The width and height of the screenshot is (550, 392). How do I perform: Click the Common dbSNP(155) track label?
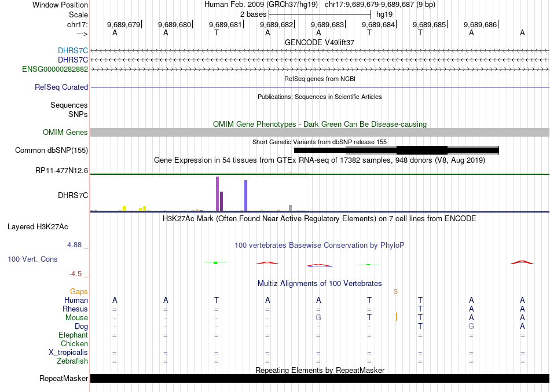point(52,150)
